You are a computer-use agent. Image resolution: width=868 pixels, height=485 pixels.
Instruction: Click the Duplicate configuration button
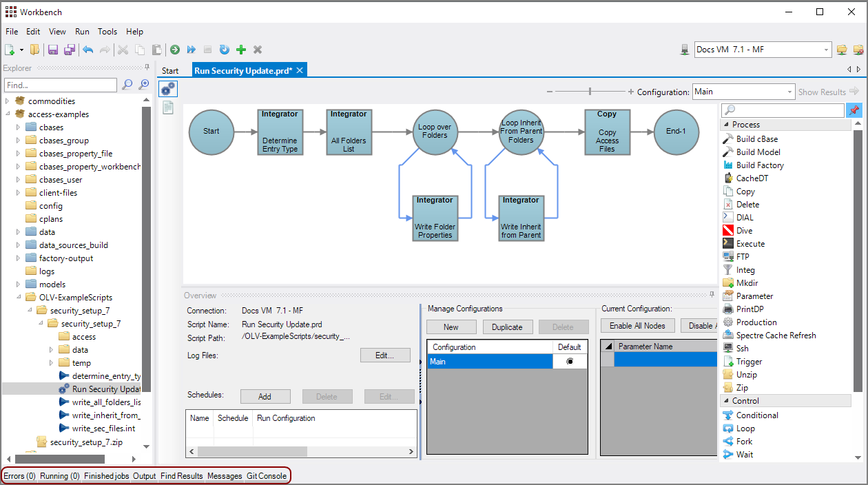coord(507,327)
